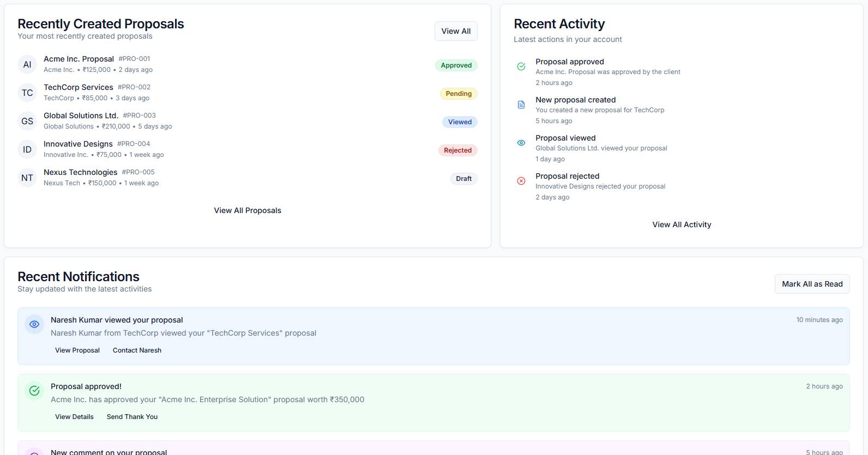Click the NT avatar for Nexus Technologies
868x455 pixels.
tap(27, 178)
